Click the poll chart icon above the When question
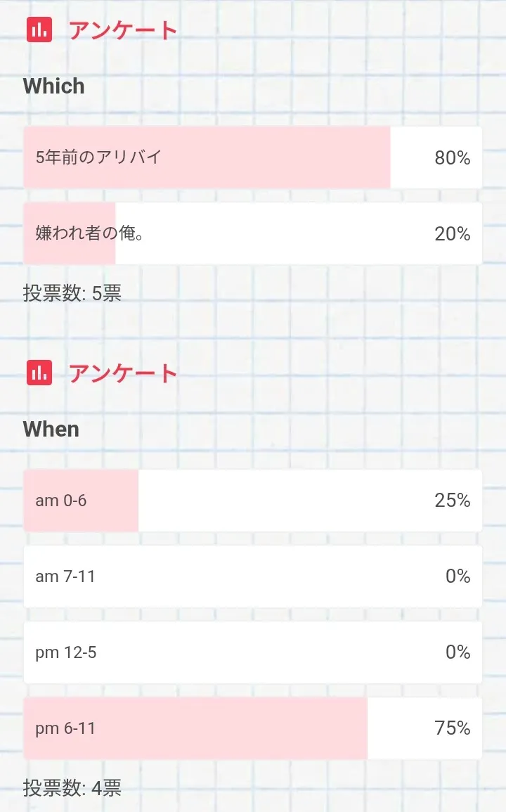Image resolution: width=506 pixels, height=812 pixels. point(39,373)
